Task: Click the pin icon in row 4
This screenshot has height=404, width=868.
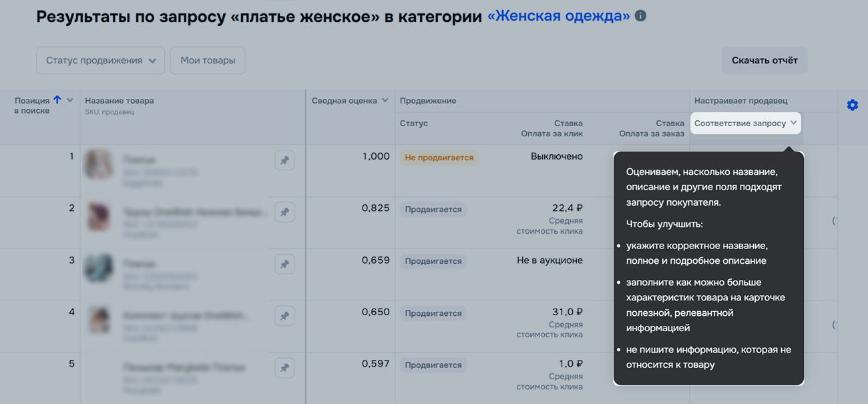Action: pos(284,316)
